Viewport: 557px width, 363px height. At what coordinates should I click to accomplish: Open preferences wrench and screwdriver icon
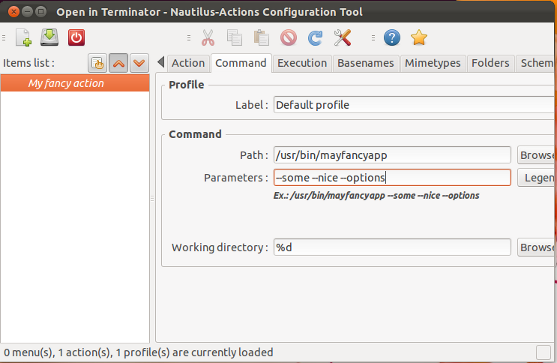(342, 38)
